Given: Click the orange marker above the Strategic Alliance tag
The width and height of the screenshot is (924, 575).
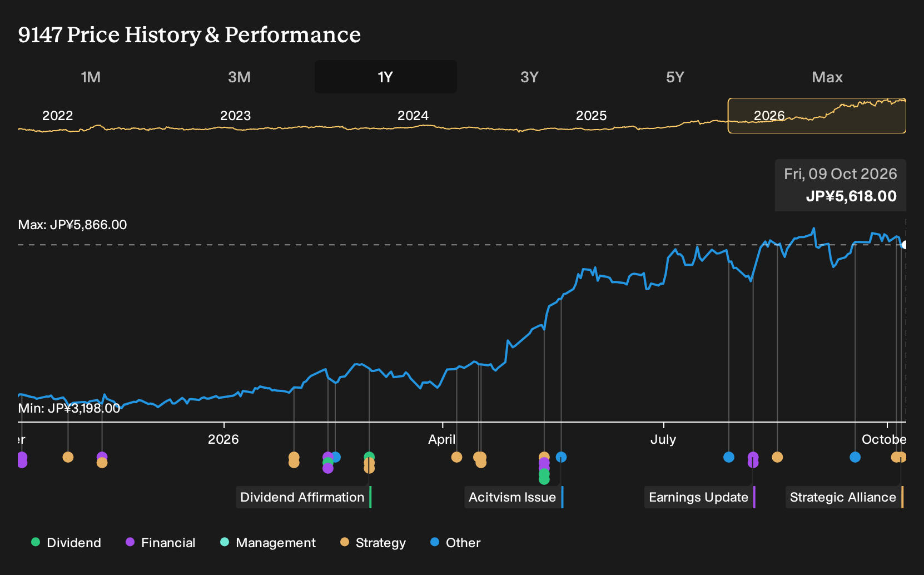Looking at the screenshot, I should pyautogui.click(x=901, y=457).
